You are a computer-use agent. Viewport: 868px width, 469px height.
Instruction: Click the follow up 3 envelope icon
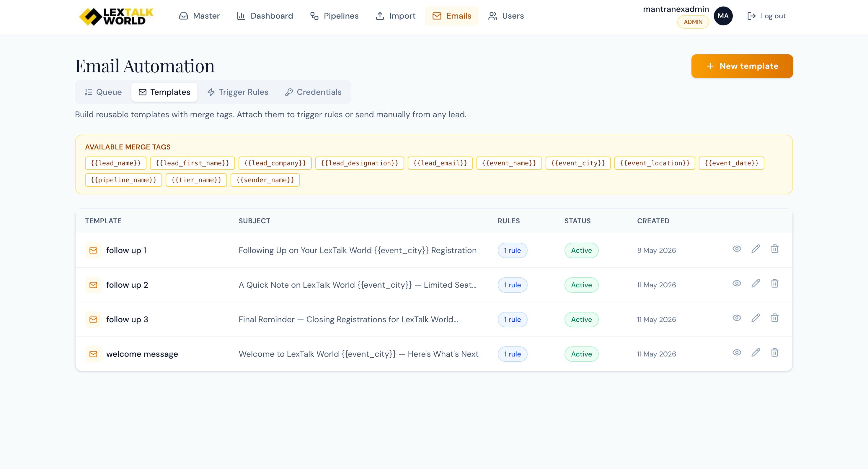tap(93, 319)
